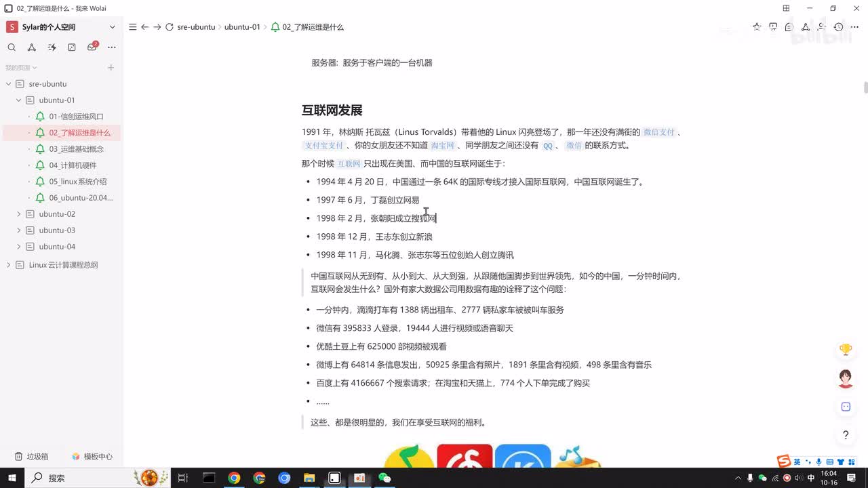The width and height of the screenshot is (868, 488).
Task: Click the lightning quick-action icon in sidebar
Action: [52, 47]
